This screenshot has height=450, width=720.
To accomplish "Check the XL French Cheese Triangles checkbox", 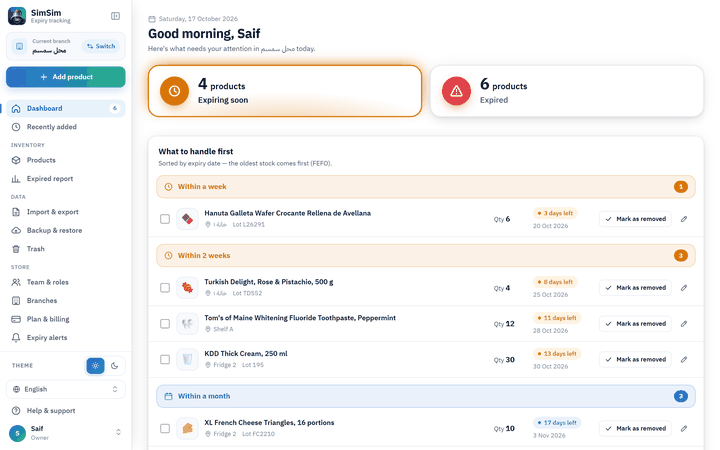I will point(165,428).
